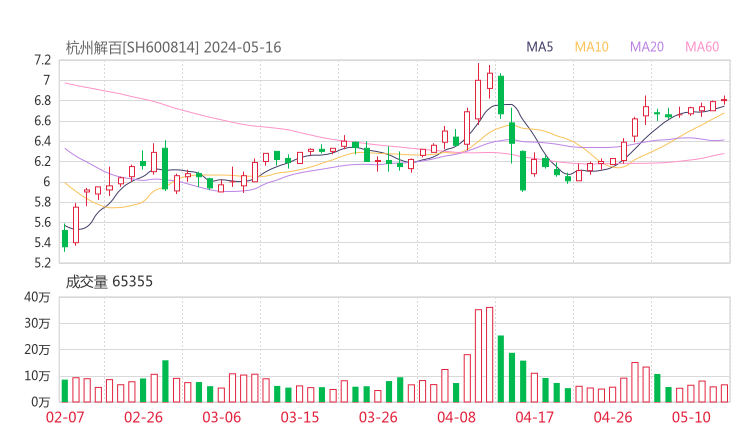This screenshot has height=440, width=740.
Task: Click the 6 price axis label
Action: click(46, 182)
